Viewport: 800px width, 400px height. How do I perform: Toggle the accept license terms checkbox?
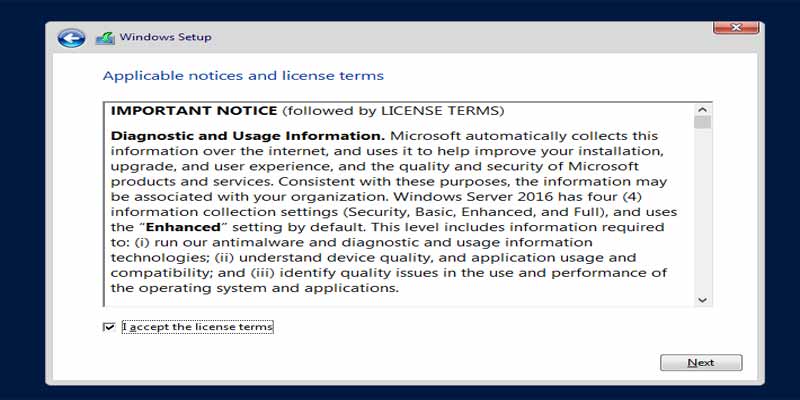coord(109,327)
